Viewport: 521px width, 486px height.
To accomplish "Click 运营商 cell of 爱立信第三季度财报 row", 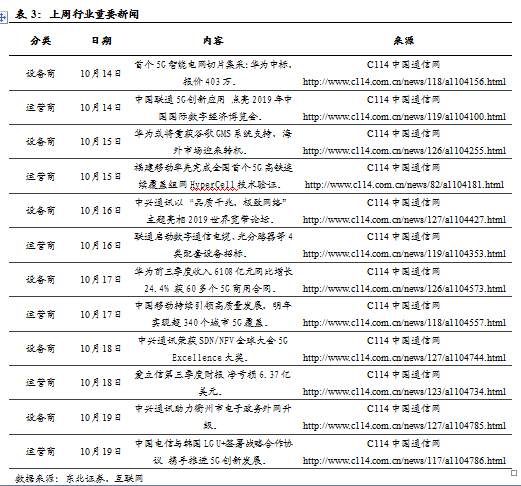I will point(41,383).
